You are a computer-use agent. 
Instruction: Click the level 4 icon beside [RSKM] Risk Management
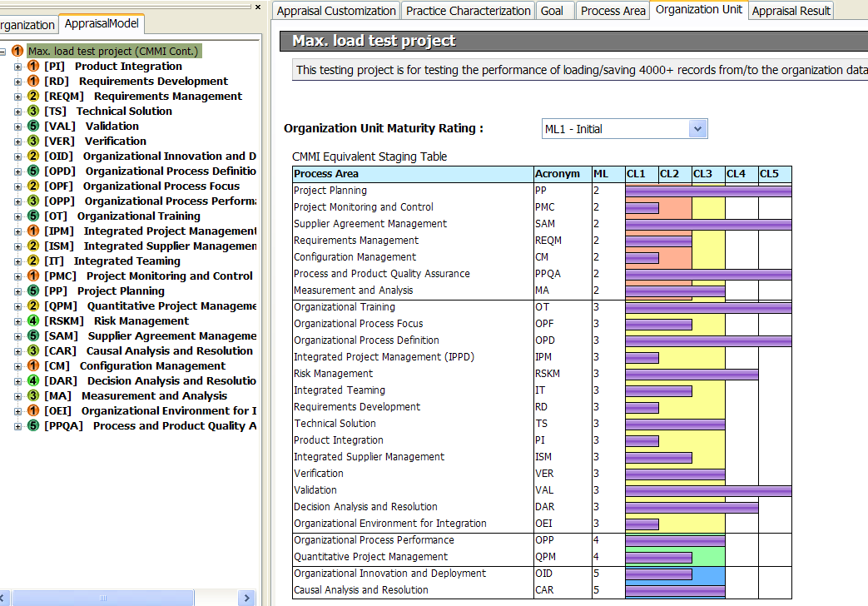tap(33, 320)
